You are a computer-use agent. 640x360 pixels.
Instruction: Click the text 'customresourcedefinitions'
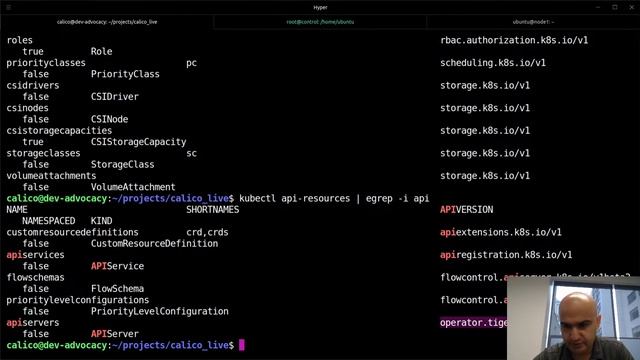point(72,232)
